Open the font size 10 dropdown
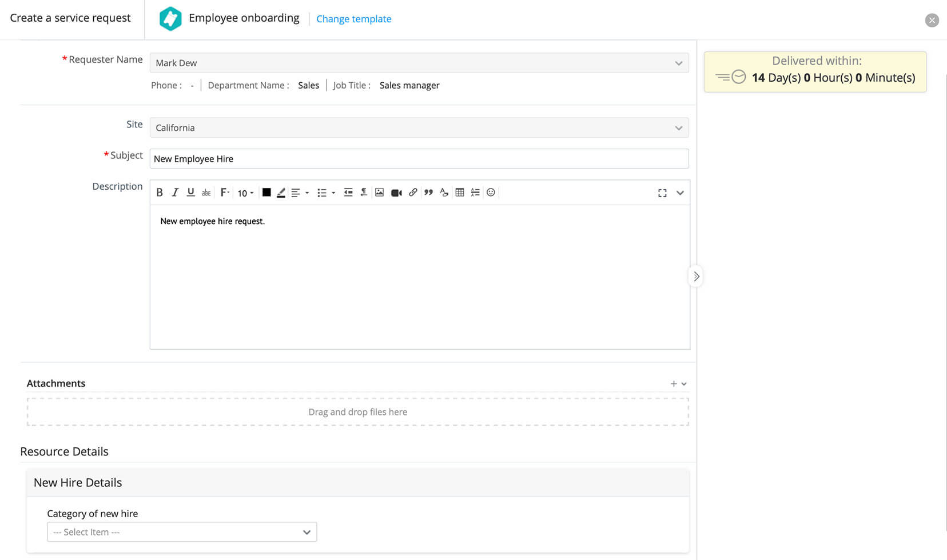This screenshot has width=947, height=560. click(245, 193)
